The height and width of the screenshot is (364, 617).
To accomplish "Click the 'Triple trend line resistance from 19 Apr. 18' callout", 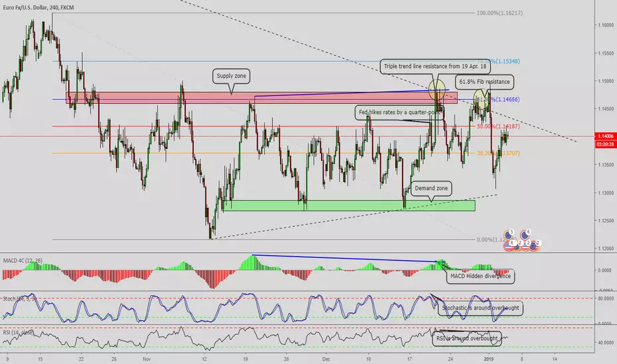I will click(x=435, y=66).
